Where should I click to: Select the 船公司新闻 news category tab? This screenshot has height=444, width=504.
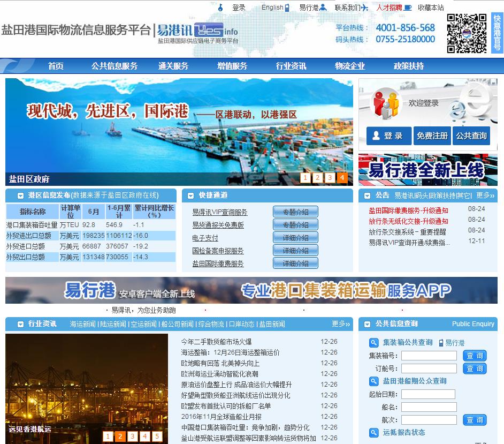pos(178,324)
